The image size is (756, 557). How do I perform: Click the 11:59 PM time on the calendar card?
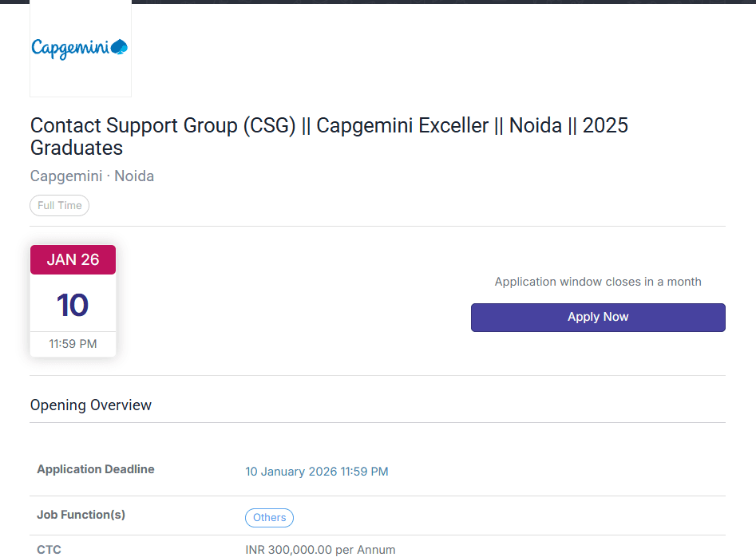(x=73, y=344)
